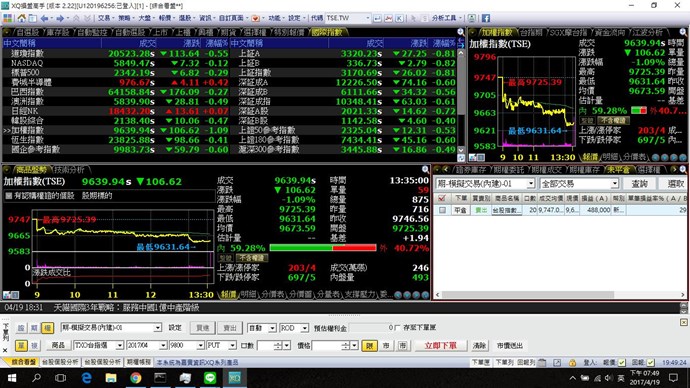The image size is (690, 388).
Task: Click the enter-symbol icon next to the code box
Action: pos(378,18)
